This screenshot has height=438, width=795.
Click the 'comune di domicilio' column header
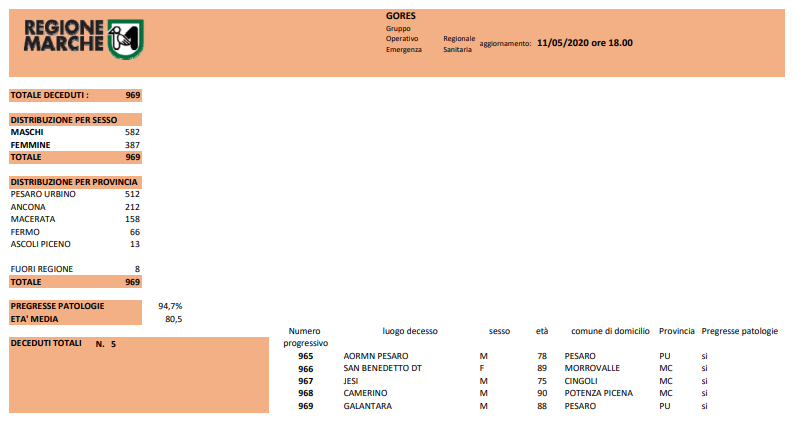pyautogui.click(x=610, y=331)
